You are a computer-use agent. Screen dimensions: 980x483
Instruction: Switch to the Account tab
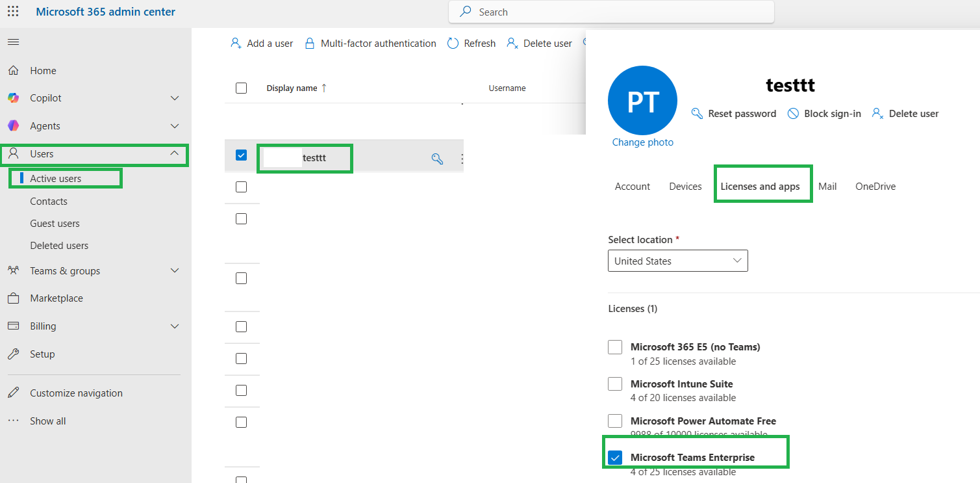point(633,186)
